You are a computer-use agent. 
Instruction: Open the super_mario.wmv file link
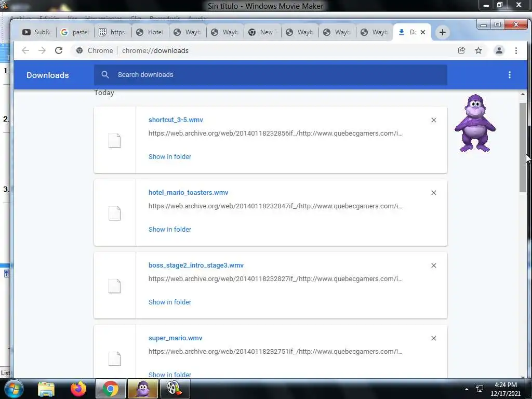point(175,338)
